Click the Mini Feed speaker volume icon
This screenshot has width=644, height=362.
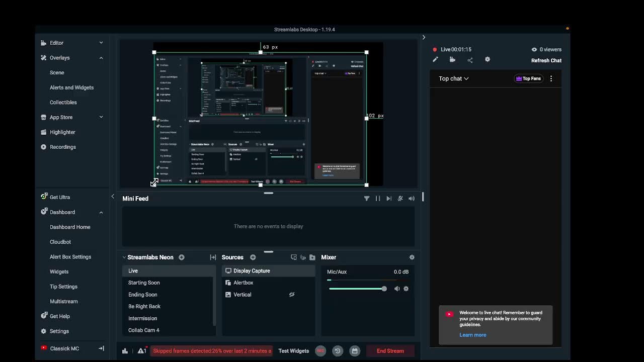click(412, 199)
